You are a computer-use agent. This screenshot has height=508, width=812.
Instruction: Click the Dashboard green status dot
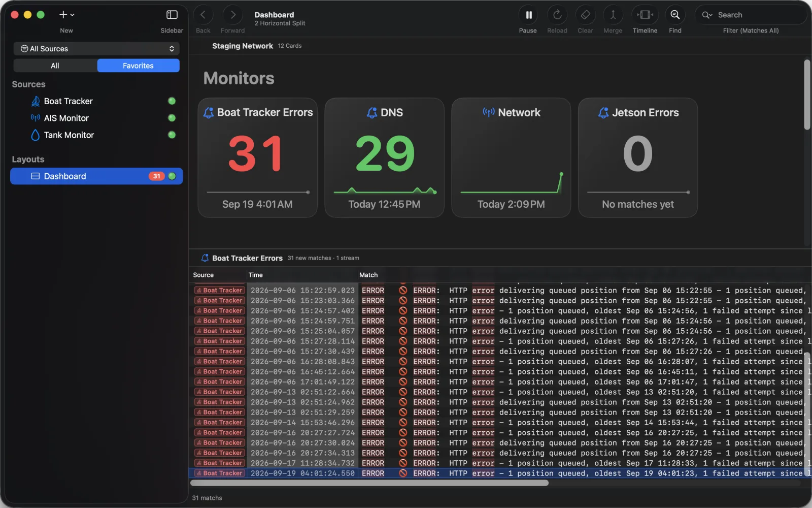tap(172, 176)
